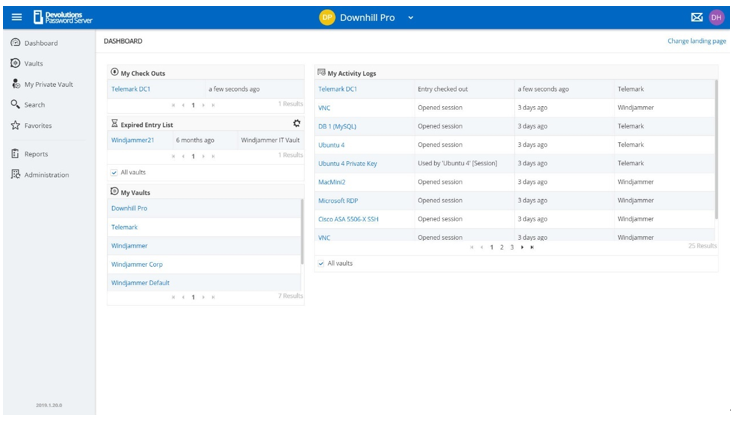Open Telemark DC1 in activity logs

pos(338,89)
